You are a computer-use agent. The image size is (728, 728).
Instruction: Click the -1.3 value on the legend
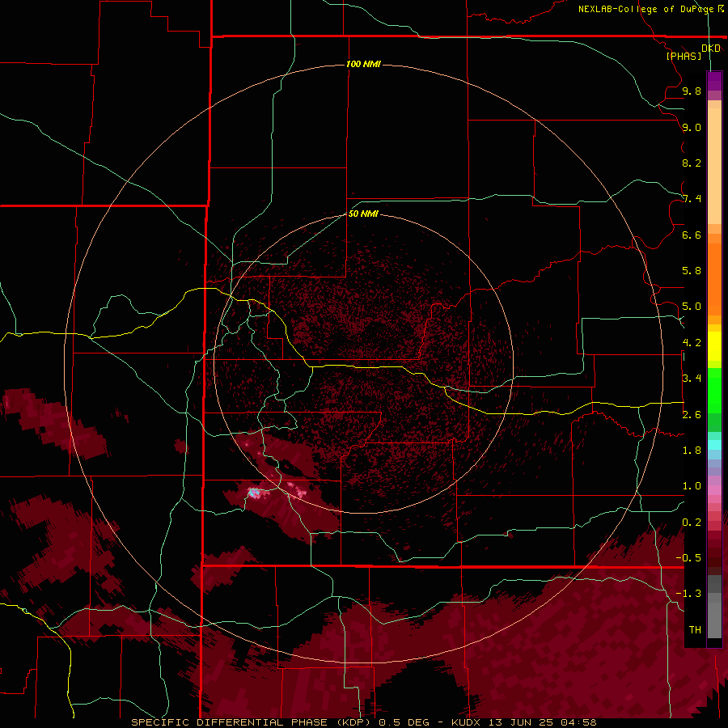(x=688, y=594)
